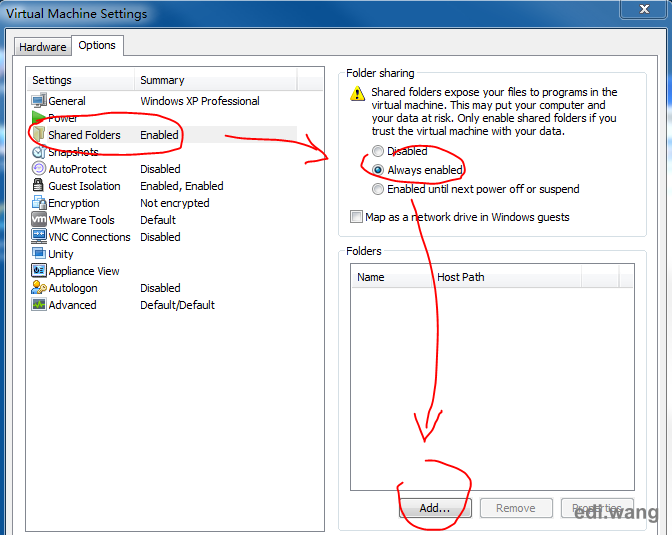Click the Autologon user key icon
The height and width of the screenshot is (535, 672).
pyautogui.click(x=39, y=288)
